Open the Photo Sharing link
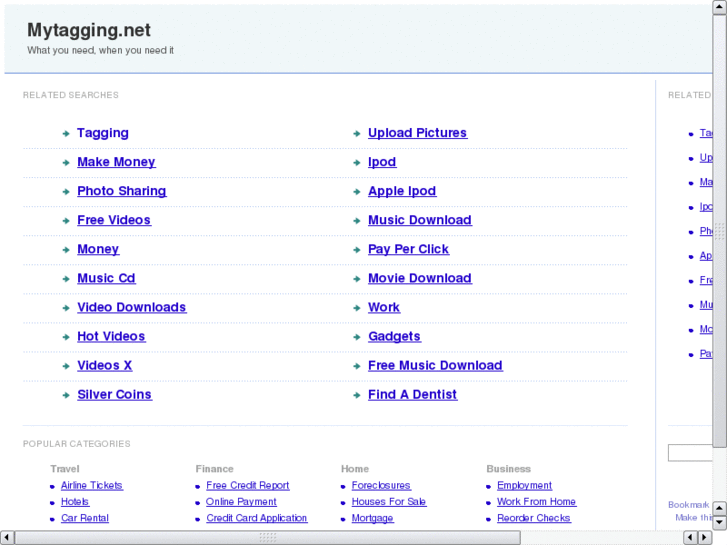The height and width of the screenshot is (545, 727). 121,191
